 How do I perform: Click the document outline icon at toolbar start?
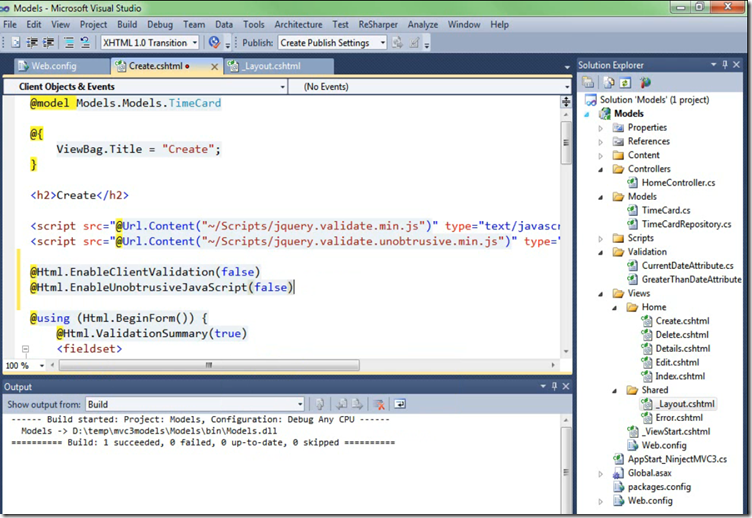(x=16, y=43)
